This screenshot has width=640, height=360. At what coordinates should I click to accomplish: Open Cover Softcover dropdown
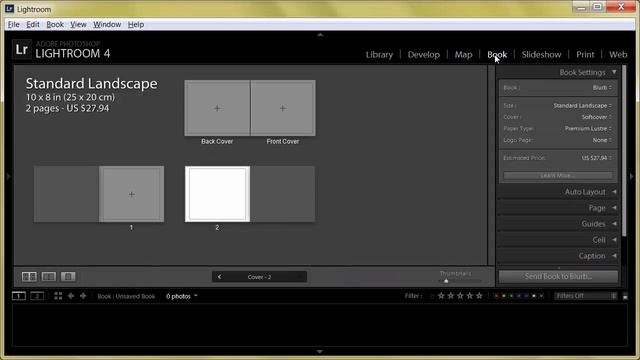click(597, 117)
